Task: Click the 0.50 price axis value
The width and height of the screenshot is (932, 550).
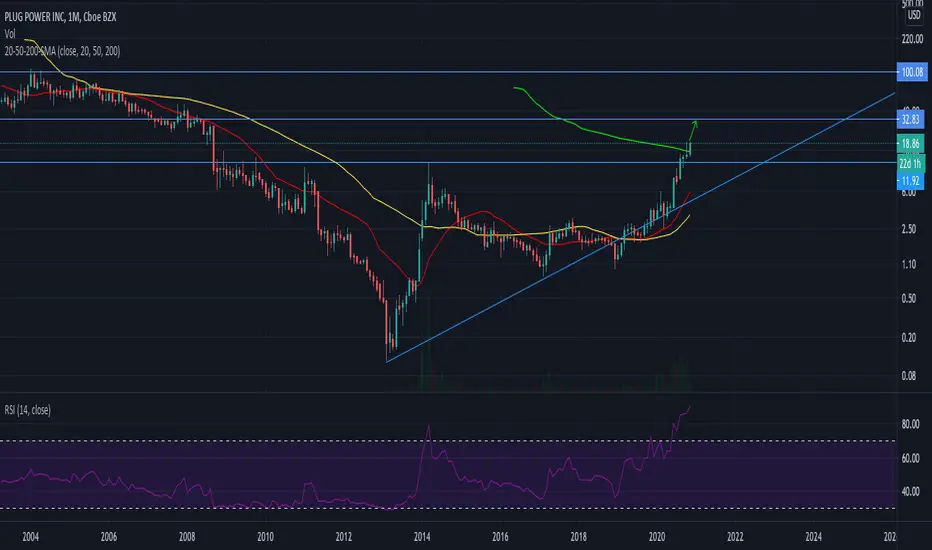Action: (909, 298)
